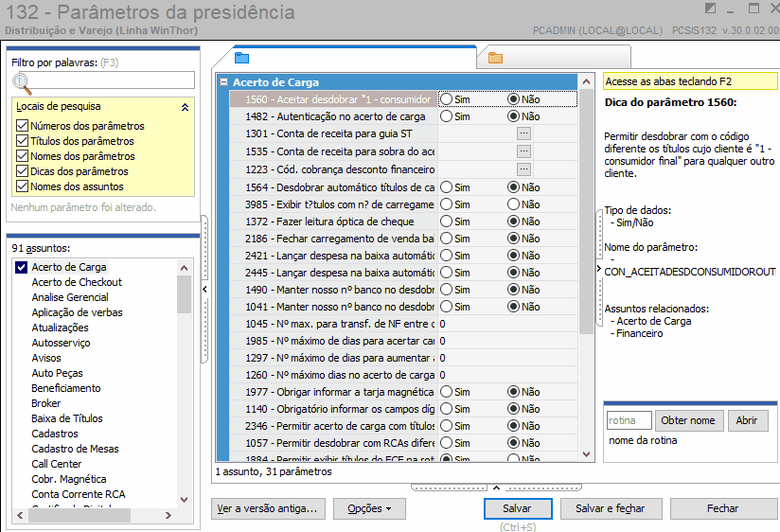Select Acerto de Checkout subject
Viewport: 780px width, 532px height.
pos(77,282)
